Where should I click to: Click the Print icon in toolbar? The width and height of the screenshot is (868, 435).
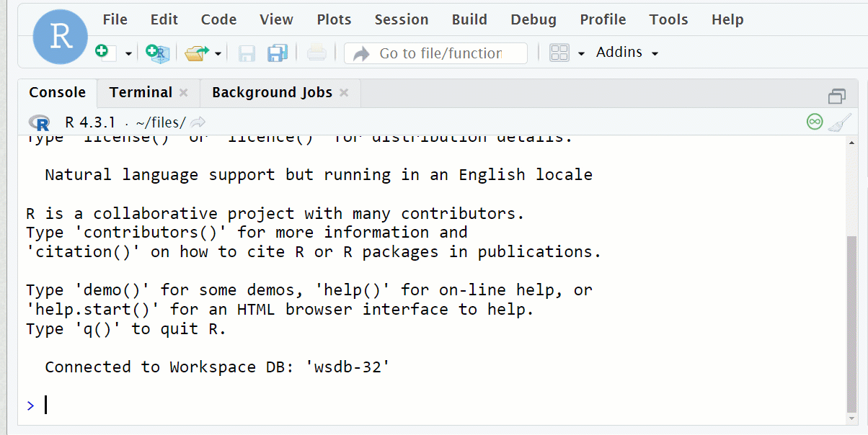(316, 53)
